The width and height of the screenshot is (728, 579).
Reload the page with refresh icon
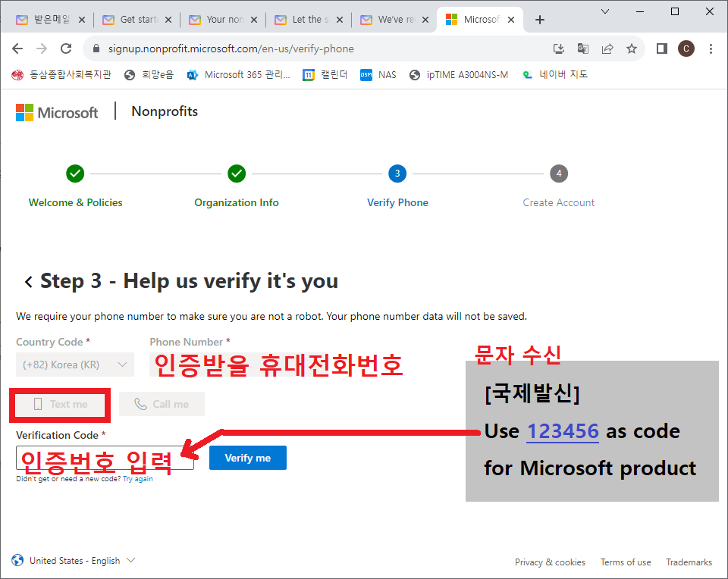pos(67,49)
